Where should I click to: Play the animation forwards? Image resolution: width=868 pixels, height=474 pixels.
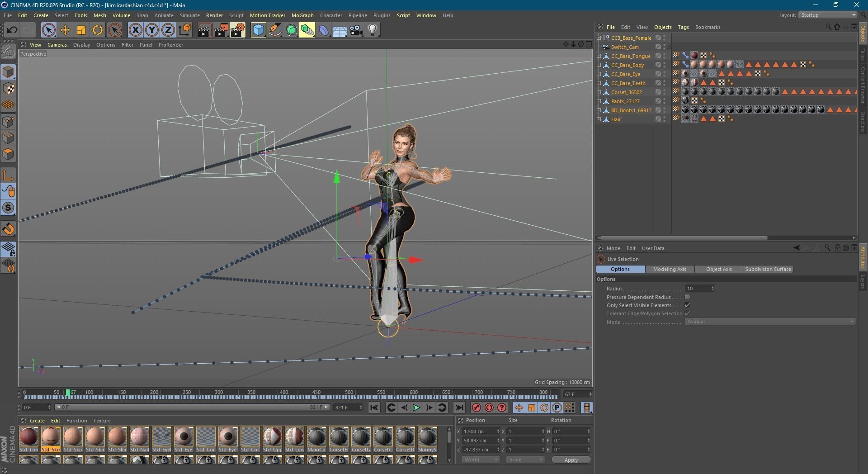point(416,408)
